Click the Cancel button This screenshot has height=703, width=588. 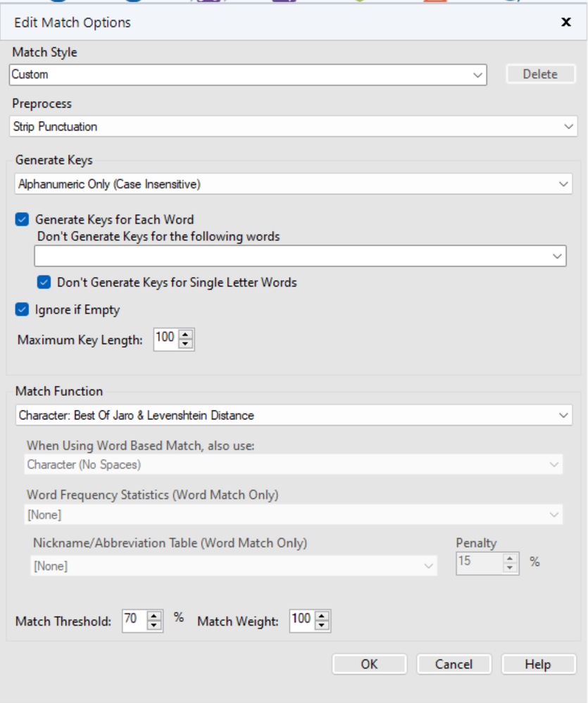coord(453,664)
